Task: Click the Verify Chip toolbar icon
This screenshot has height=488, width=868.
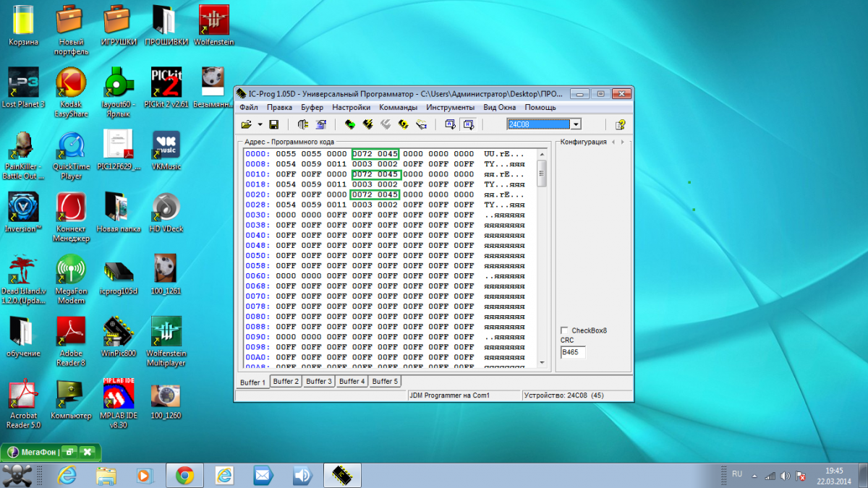Action: 403,124
